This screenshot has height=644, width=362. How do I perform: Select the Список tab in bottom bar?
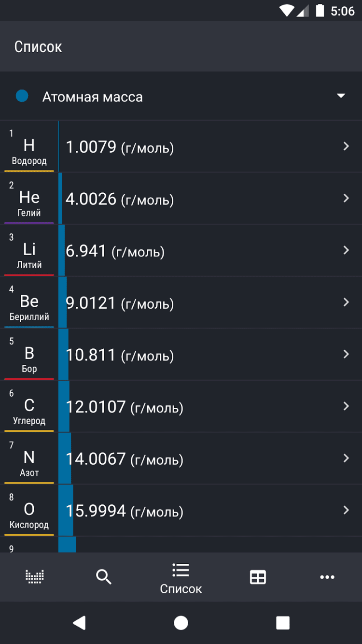pyautogui.click(x=181, y=578)
